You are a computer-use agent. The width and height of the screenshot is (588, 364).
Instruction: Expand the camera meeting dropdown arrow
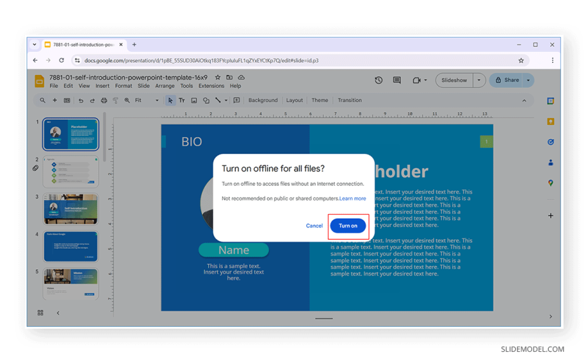[x=426, y=80]
